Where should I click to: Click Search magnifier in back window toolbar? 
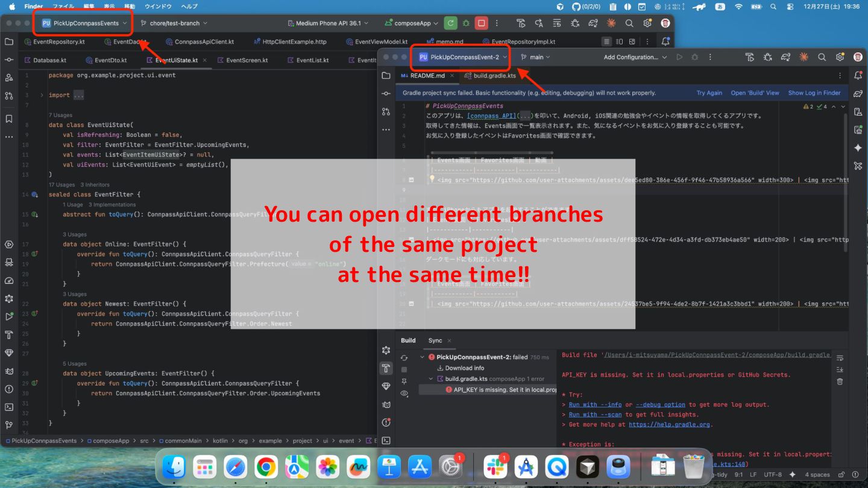[x=629, y=23]
